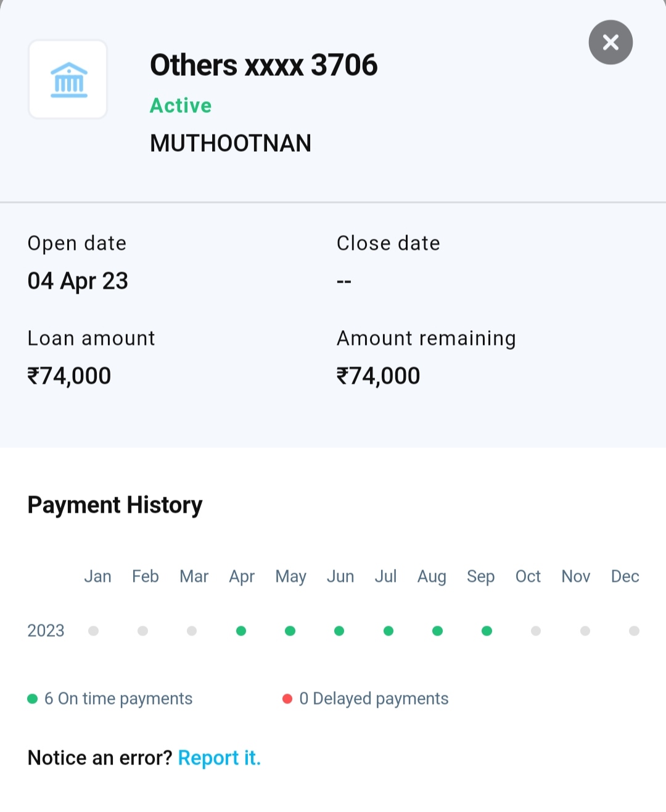666x812 pixels.
Task: Select the April 2023 payment dot
Action: pyautogui.click(x=241, y=631)
